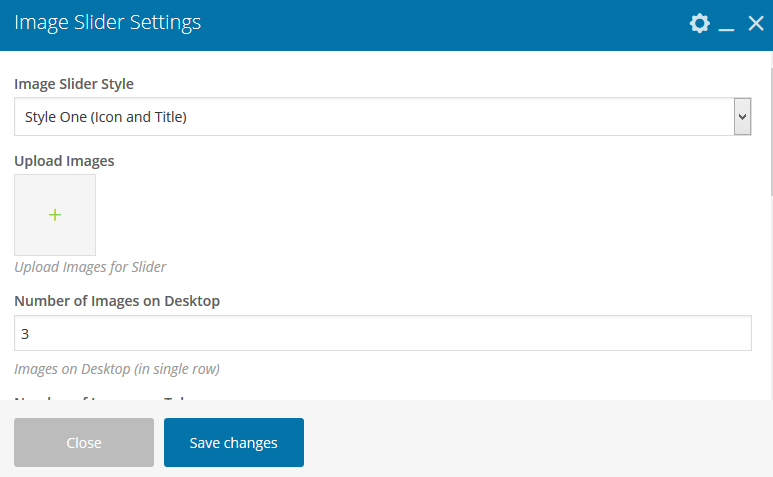Expand the Image Slider Style arrow
The height and width of the screenshot is (477, 773).
742,117
